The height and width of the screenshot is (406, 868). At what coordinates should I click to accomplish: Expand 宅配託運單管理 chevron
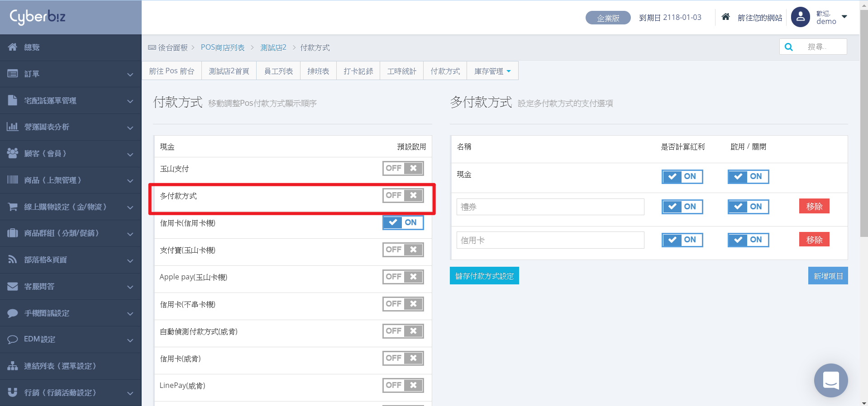(x=130, y=101)
